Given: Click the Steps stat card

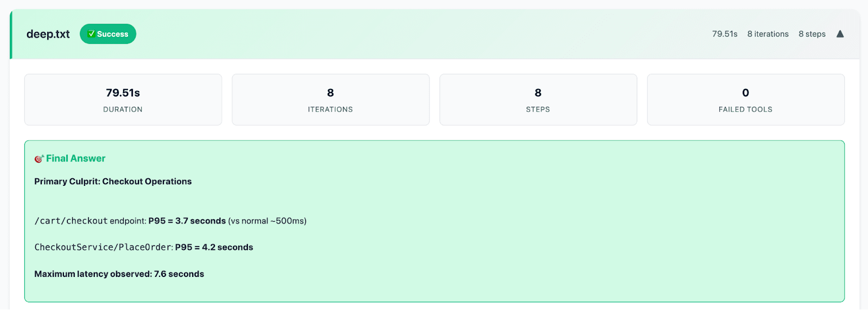Looking at the screenshot, I should tap(538, 100).
